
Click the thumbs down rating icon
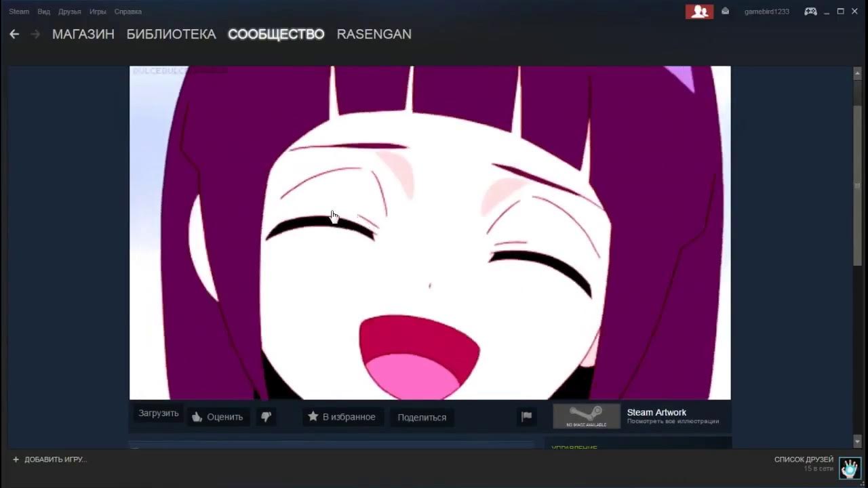[x=266, y=417]
